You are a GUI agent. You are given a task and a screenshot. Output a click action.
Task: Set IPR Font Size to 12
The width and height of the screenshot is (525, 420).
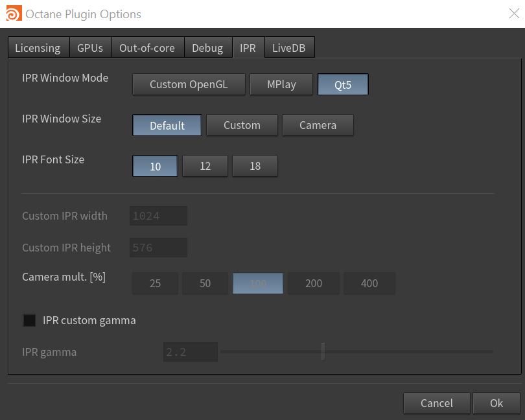coord(205,166)
